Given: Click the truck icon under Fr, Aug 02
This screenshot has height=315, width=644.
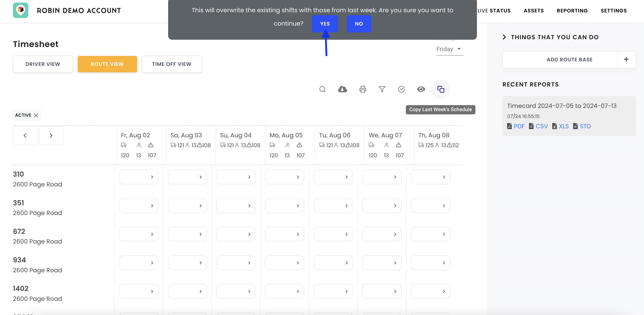Looking at the screenshot, I should click(x=124, y=145).
